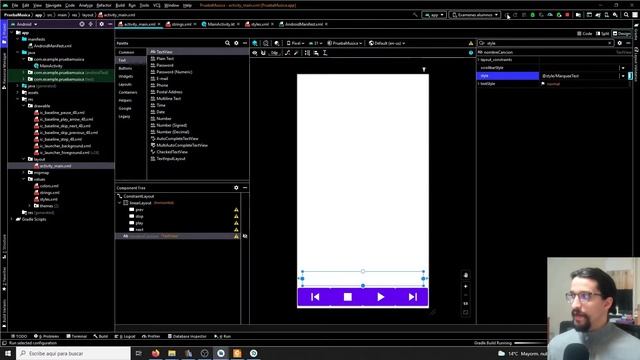Click the zoom in plus on design surface
The image size is (640, 360).
(x=466, y=286)
